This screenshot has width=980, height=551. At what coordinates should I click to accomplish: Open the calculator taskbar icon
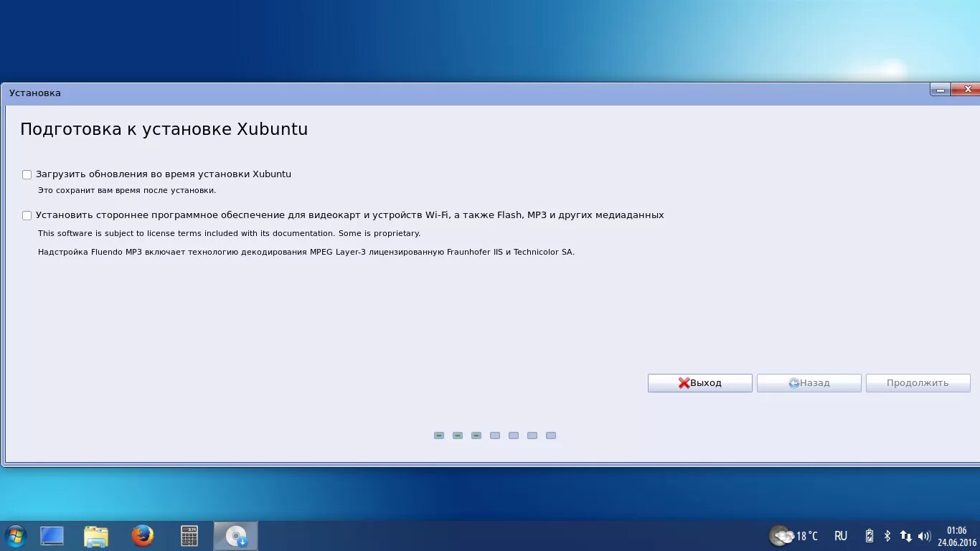coord(189,536)
